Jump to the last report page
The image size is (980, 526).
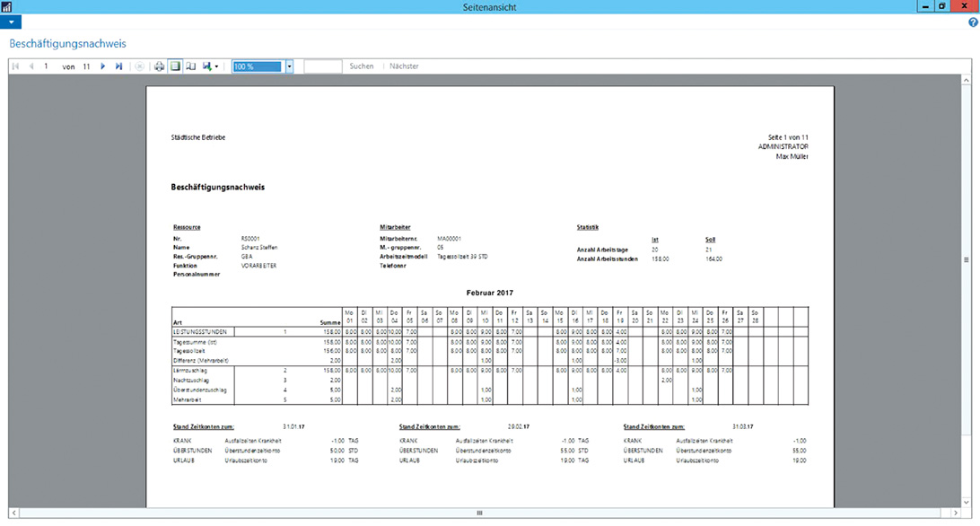[119, 66]
